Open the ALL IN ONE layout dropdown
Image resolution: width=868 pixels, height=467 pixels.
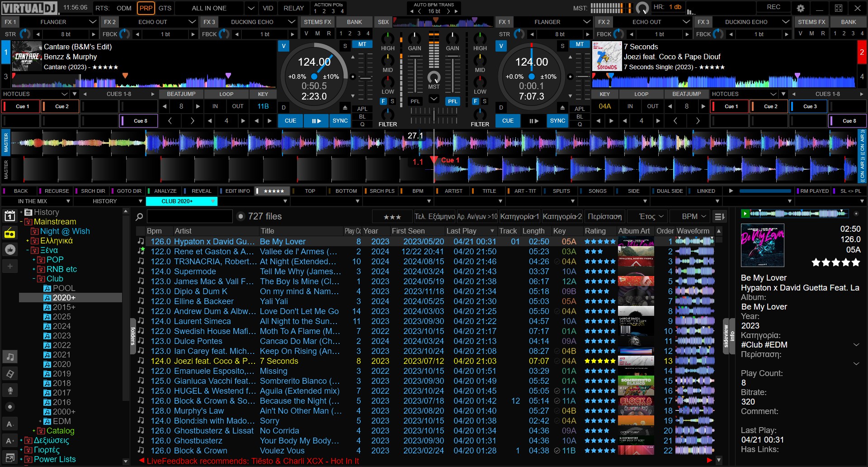[251, 8]
